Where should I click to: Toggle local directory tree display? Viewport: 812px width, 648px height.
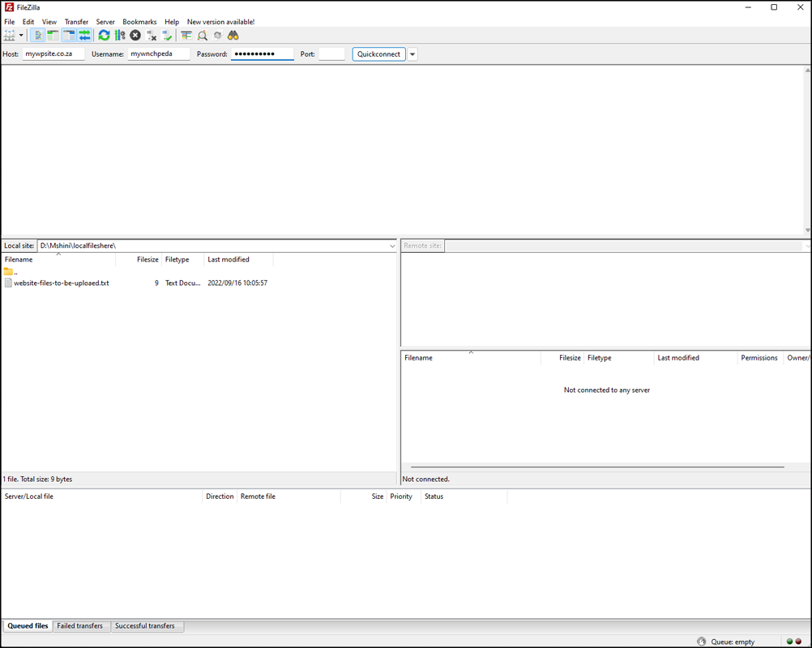(53, 36)
